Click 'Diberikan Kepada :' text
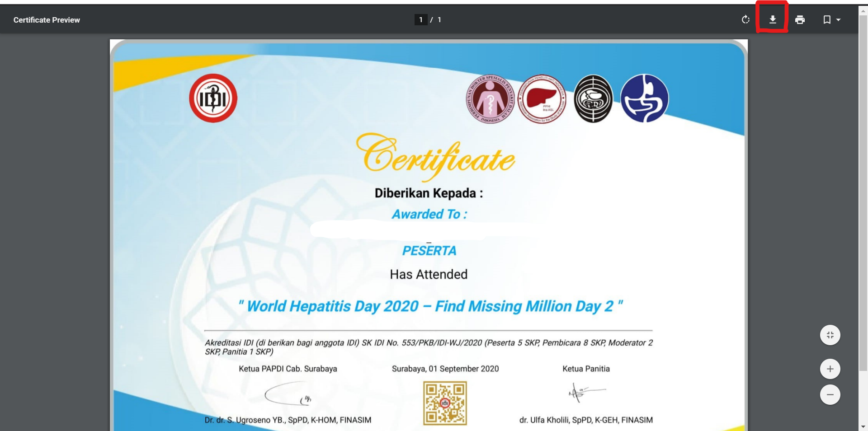The image size is (868, 431). pyautogui.click(x=429, y=193)
